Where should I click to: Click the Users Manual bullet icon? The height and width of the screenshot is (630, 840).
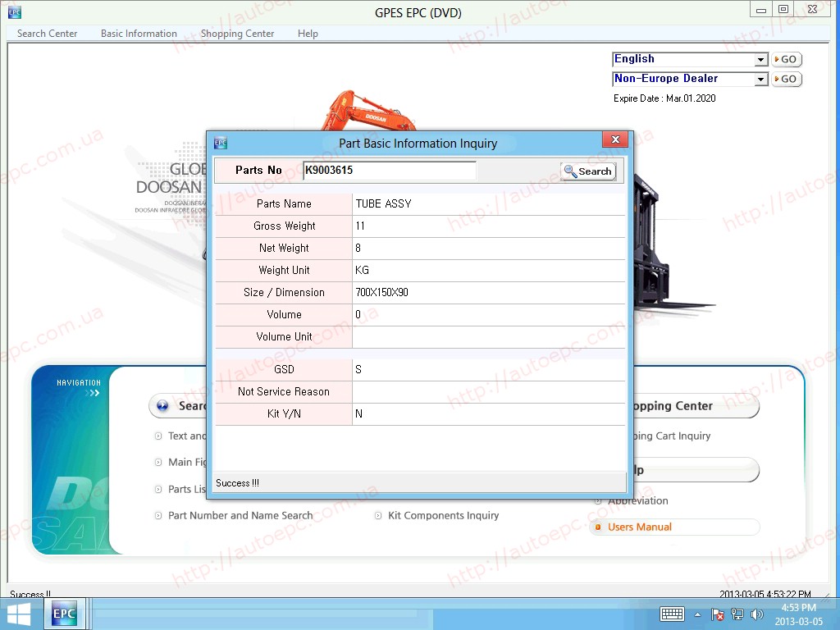[598, 527]
